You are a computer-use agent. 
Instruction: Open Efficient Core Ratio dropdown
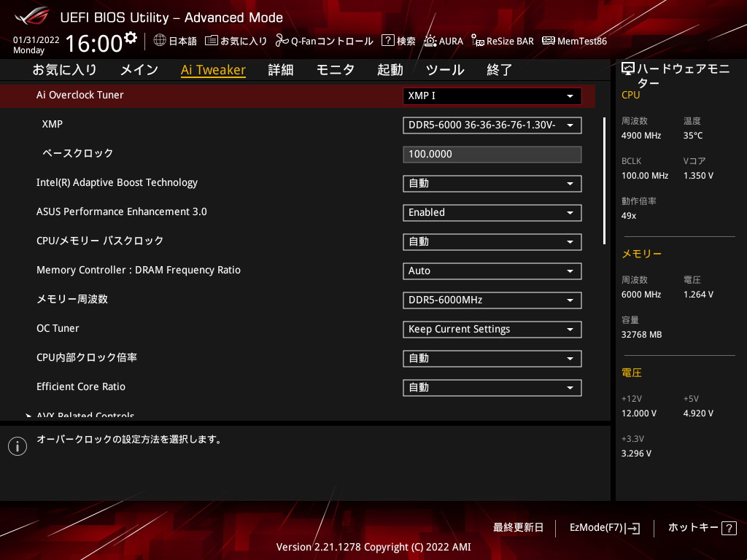coord(492,388)
